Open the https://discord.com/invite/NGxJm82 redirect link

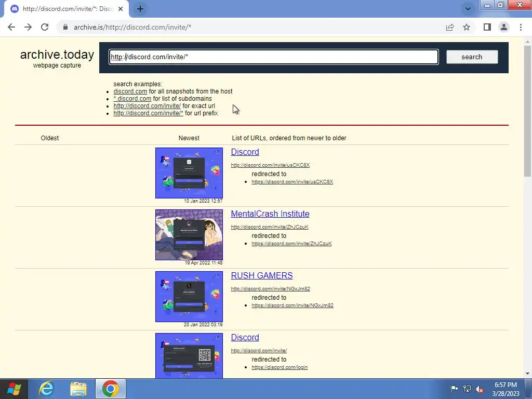pyautogui.click(x=292, y=305)
